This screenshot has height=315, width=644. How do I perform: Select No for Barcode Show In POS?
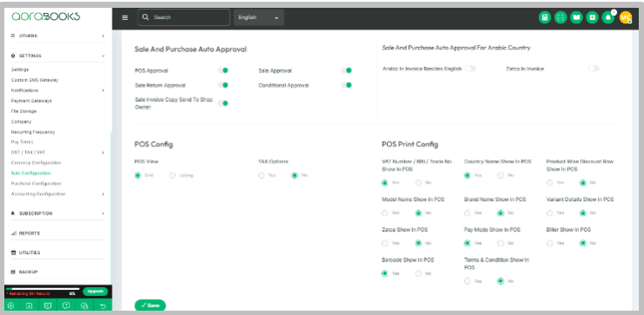[418, 273]
